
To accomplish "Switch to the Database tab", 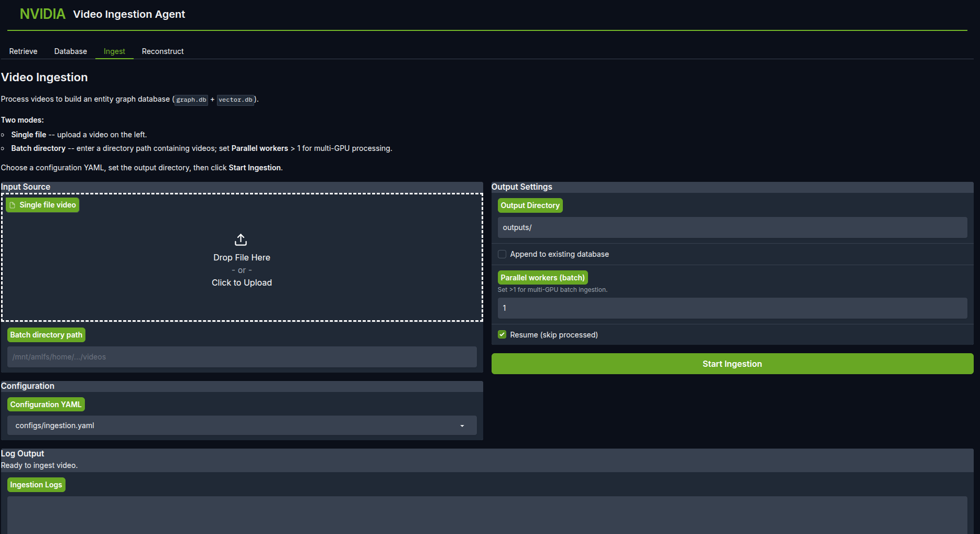I will click(x=70, y=51).
